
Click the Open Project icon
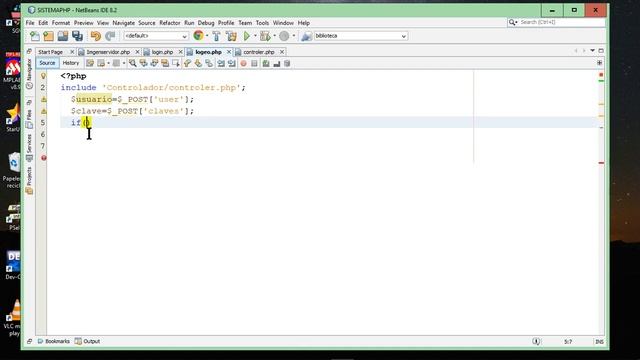[x=62, y=36]
